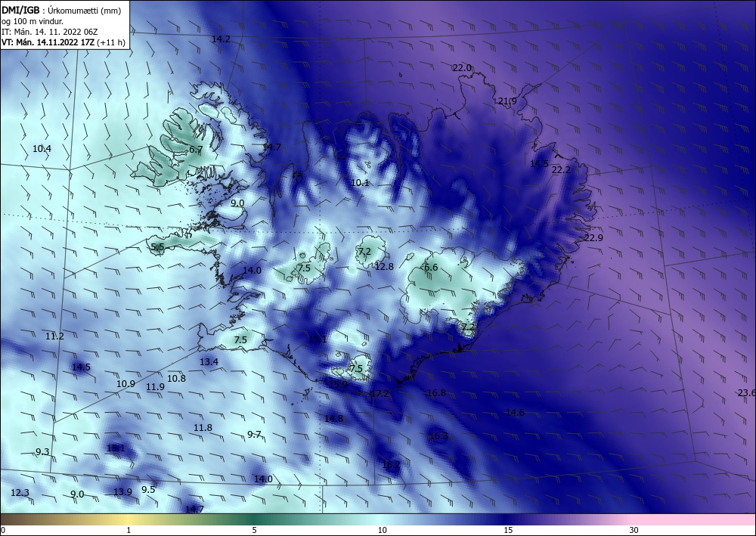Screen dimensions: 756x536
Task: Click the 11.9 value label
Action: point(155,386)
